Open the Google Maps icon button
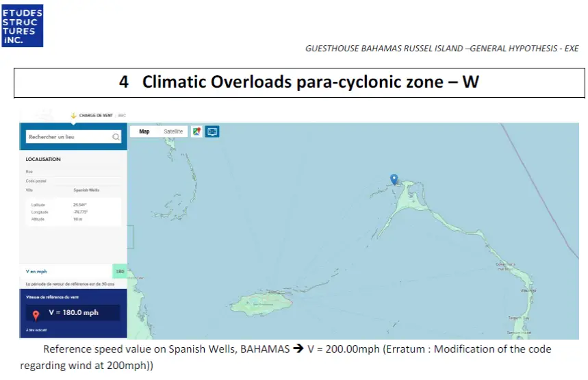 pos(196,131)
